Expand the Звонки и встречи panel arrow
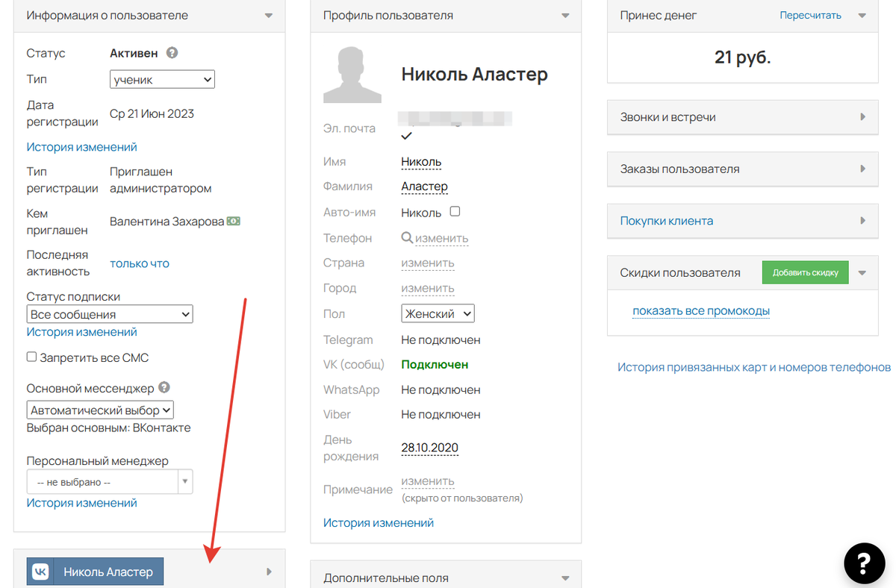The image size is (896, 588). 862,117
